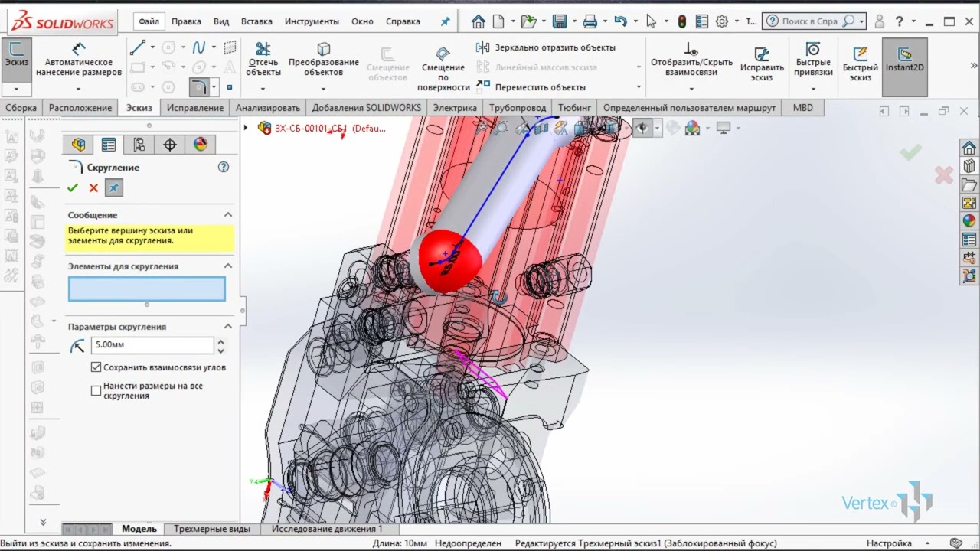Click Зеркально отразить объекты mirror tool
Image resolution: width=980 pixels, height=551 pixels.
(546, 47)
